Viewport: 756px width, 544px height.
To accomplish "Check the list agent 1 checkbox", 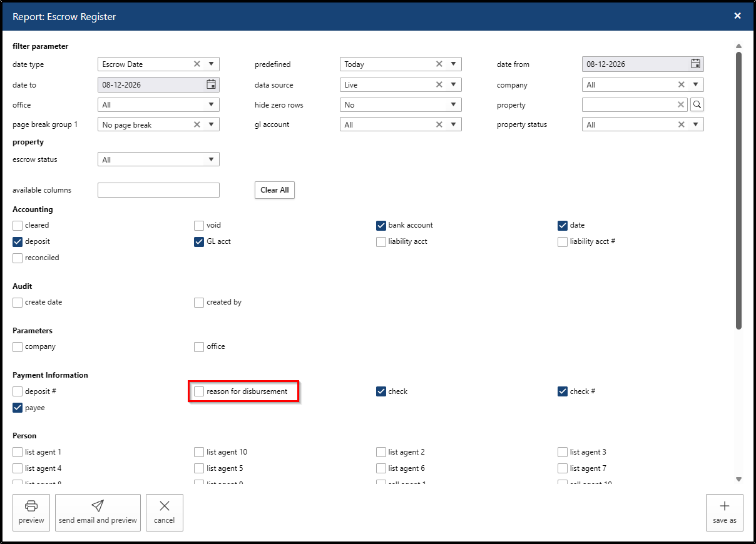I will click(x=18, y=453).
